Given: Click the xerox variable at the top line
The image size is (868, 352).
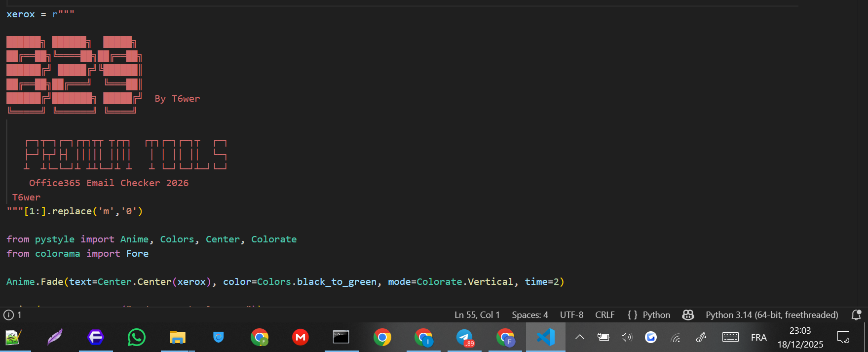Looking at the screenshot, I should pyautogui.click(x=21, y=14).
